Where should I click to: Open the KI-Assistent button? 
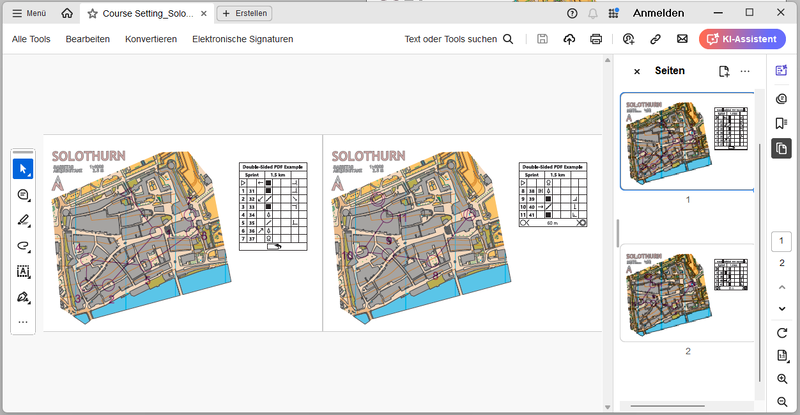pyautogui.click(x=742, y=39)
